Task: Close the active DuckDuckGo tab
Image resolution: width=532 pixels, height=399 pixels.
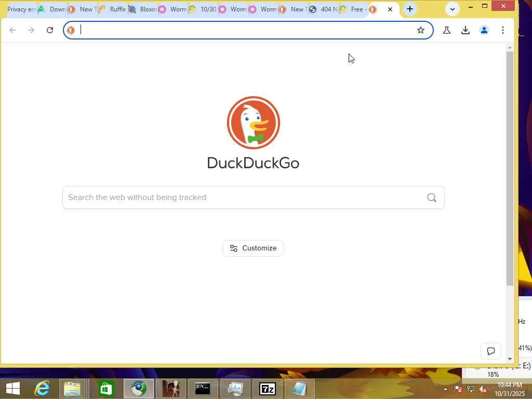Action: [x=390, y=9]
